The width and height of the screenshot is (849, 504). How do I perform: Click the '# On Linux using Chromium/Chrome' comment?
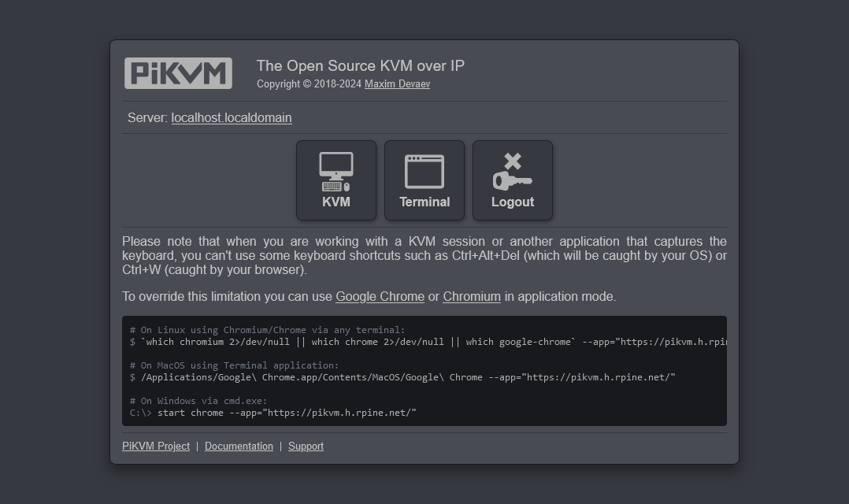[x=268, y=330]
